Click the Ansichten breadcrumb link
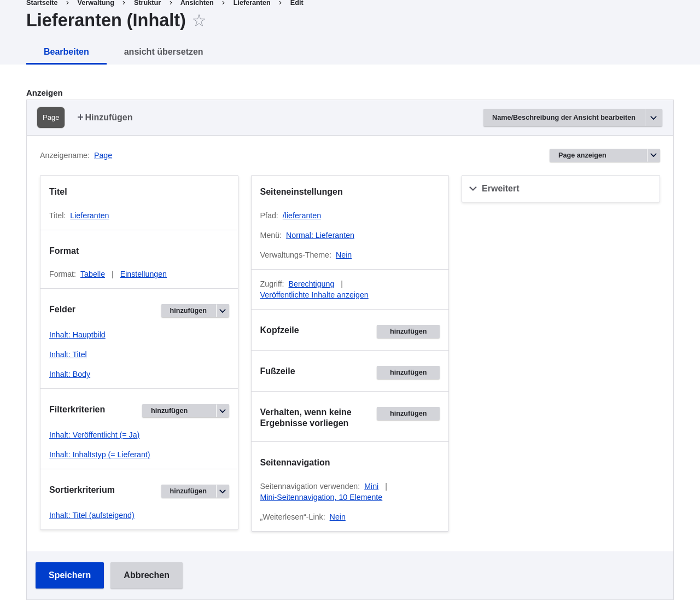The image size is (700, 600). pyautogui.click(x=197, y=3)
